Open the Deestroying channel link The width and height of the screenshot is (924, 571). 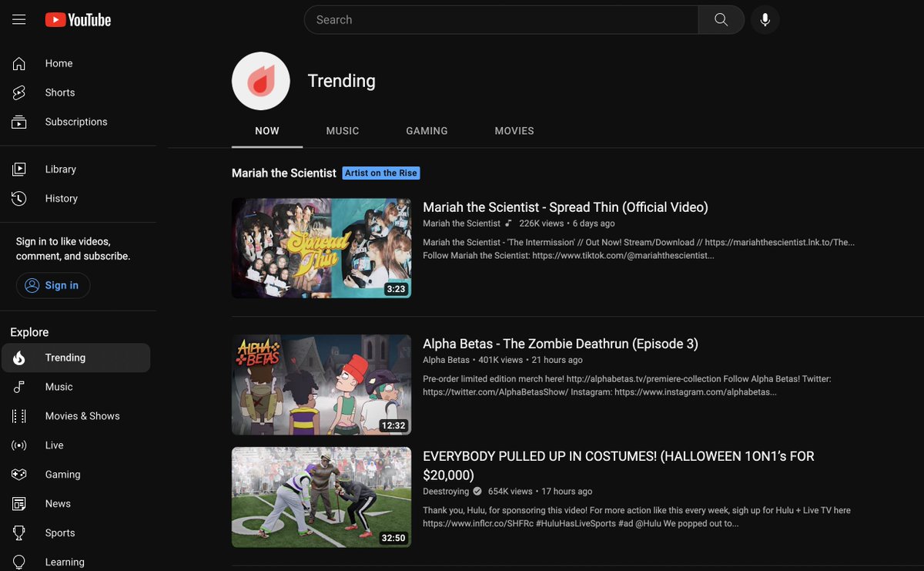click(445, 492)
